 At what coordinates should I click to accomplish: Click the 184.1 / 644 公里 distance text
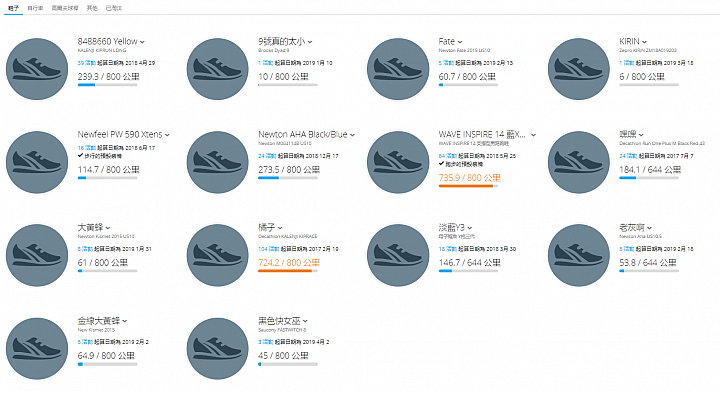[x=650, y=170]
